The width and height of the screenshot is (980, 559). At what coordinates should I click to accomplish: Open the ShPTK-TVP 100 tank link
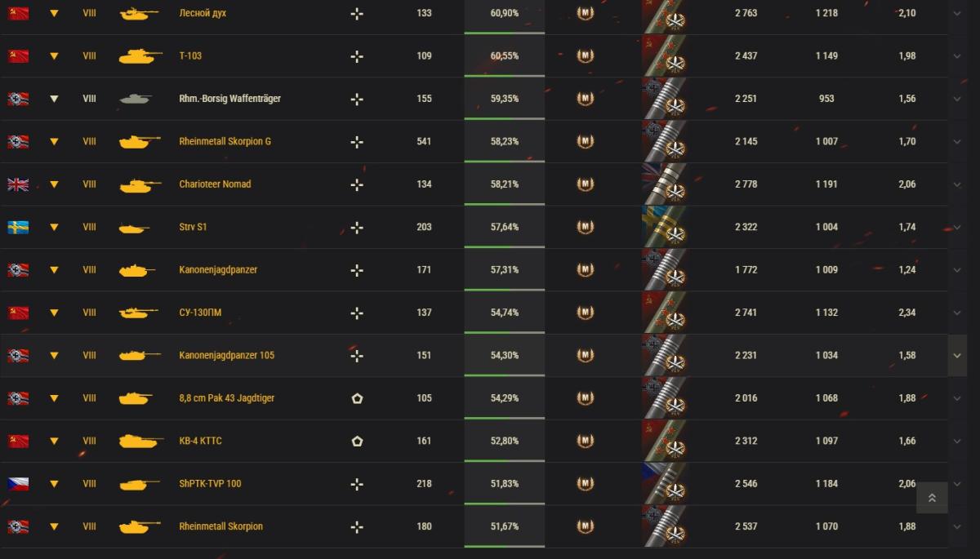210,483
